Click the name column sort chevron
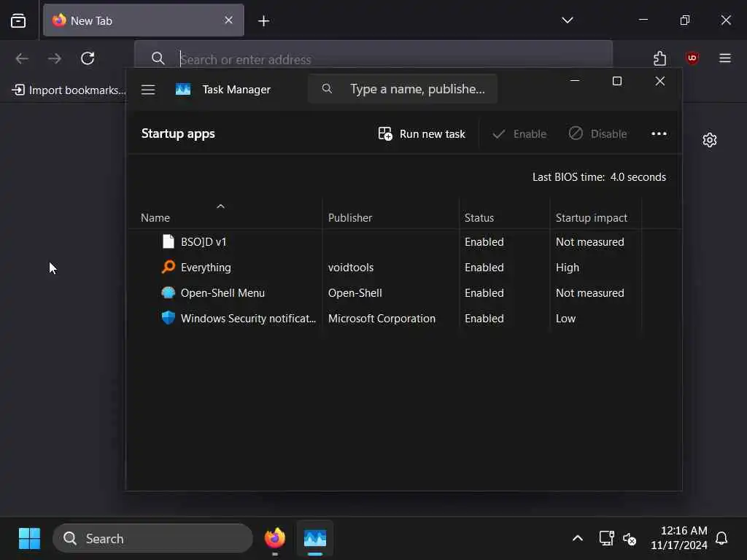 [x=220, y=206]
